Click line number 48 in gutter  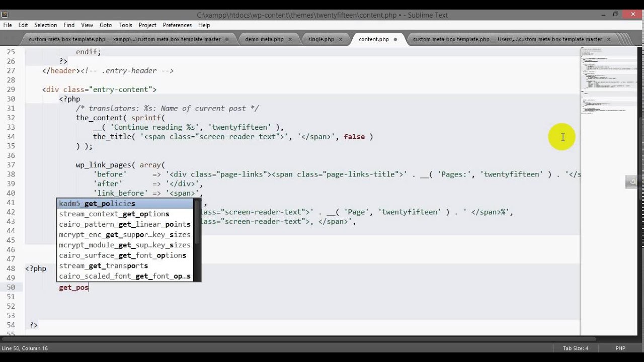pyautogui.click(x=11, y=268)
